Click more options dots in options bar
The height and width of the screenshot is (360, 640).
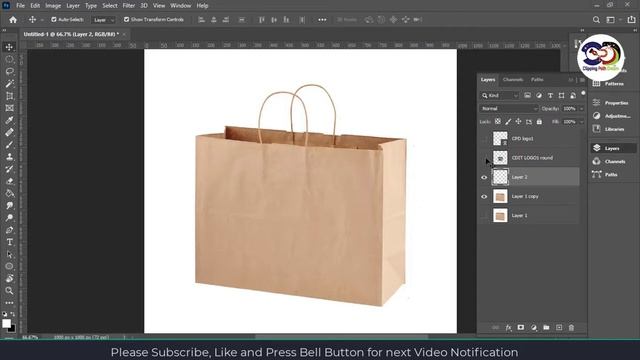[322, 20]
